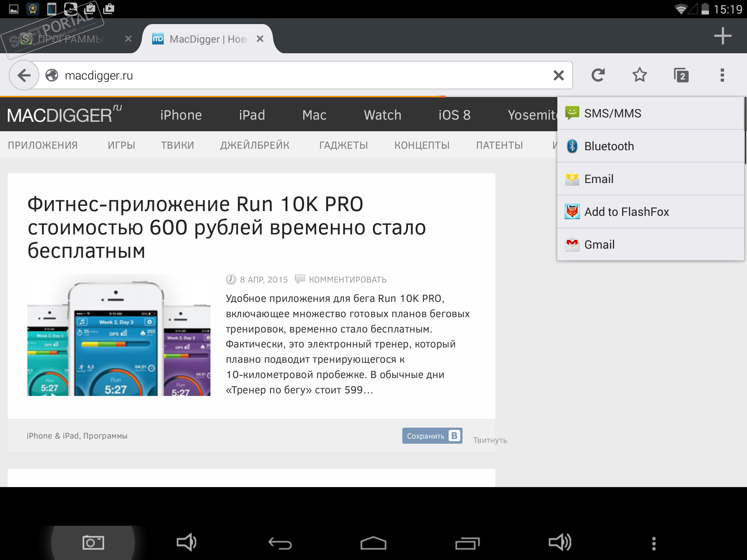
Task: Open the browser three-dot overflow menu
Action: click(722, 75)
